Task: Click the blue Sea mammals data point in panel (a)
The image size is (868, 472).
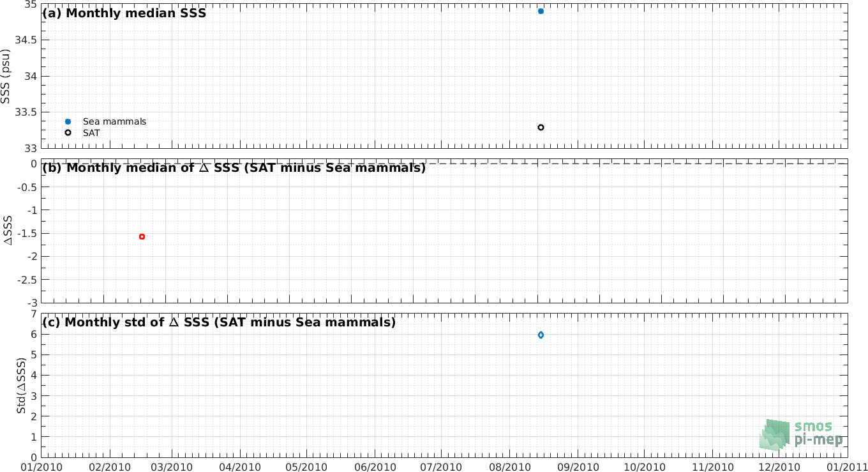Action: 541,11
